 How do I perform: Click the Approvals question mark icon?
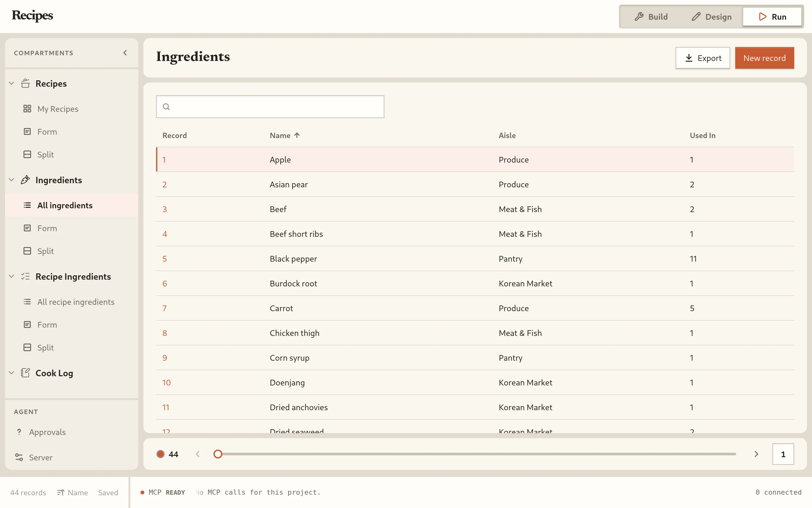[19, 432]
